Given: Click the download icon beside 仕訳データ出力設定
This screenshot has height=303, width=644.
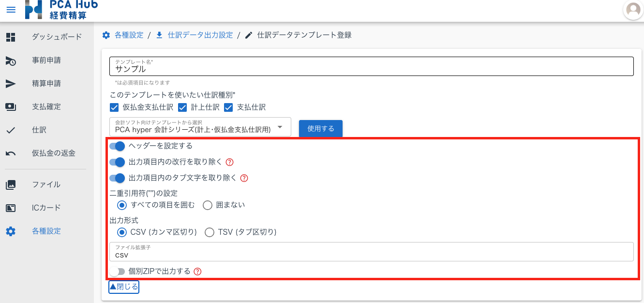Looking at the screenshot, I should coord(159,35).
